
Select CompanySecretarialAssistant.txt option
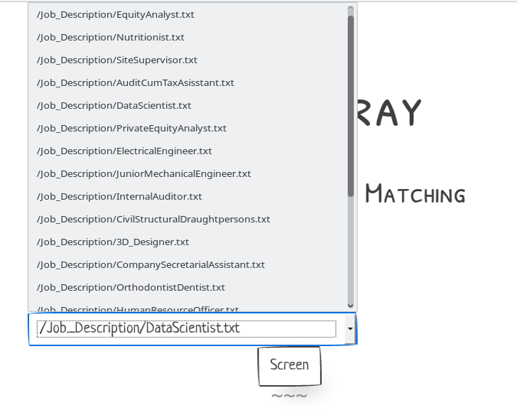(151, 264)
